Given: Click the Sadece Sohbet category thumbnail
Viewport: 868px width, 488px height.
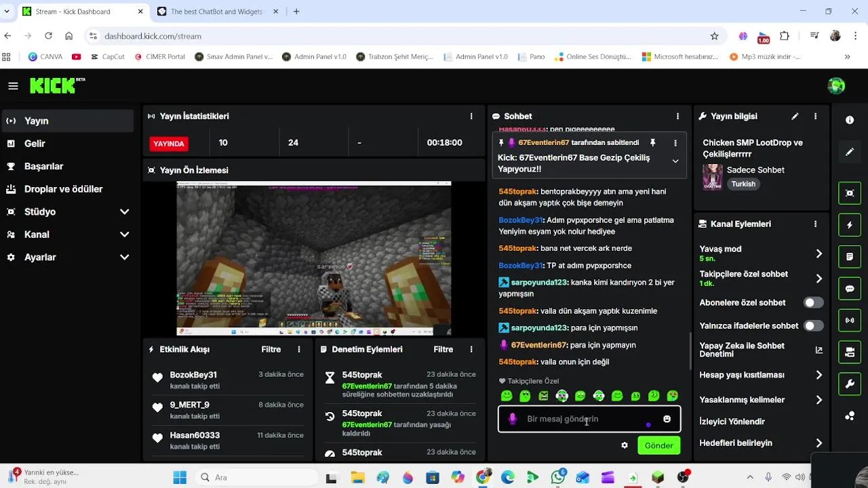Looking at the screenshot, I should (x=712, y=177).
